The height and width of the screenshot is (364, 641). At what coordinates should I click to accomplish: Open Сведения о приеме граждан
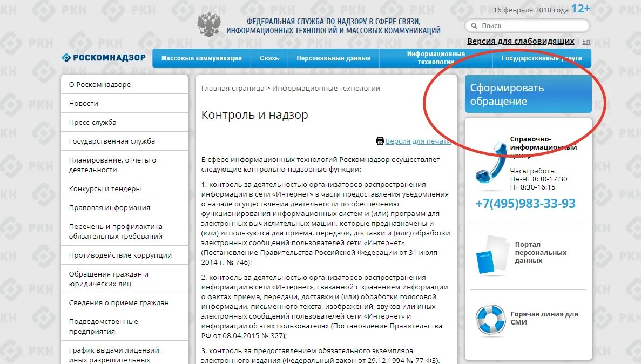tap(124, 302)
